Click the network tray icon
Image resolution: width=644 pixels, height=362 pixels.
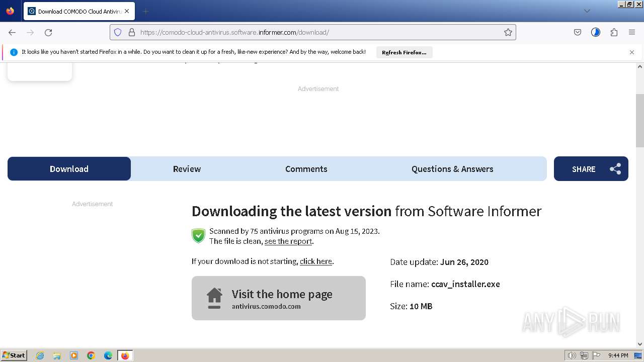pos(584,355)
